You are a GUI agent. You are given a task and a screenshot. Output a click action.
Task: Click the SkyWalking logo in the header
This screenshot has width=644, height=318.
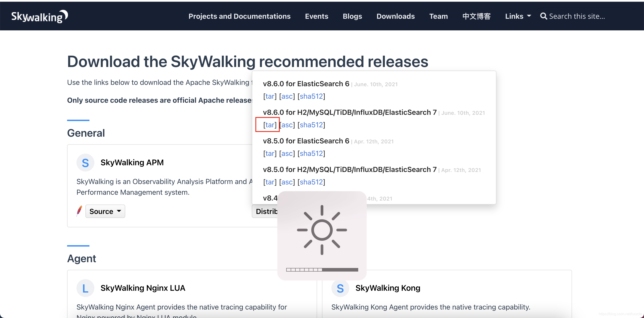click(x=40, y=17)
